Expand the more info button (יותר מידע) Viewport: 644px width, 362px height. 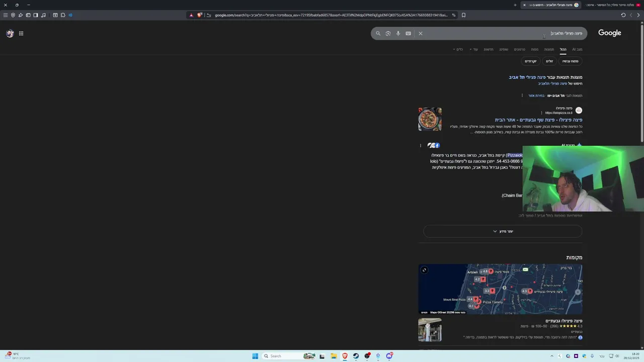(x=503, y=231)
